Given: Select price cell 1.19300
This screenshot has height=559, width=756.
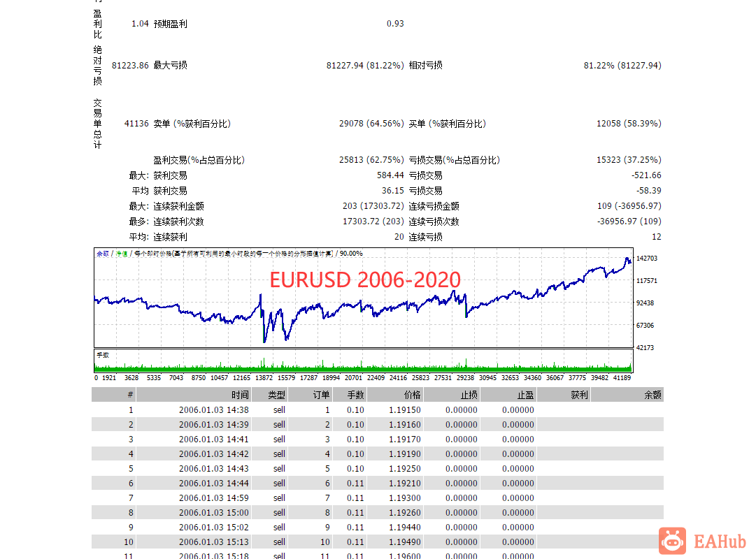Looking at the screenshot, I should 404,498.
